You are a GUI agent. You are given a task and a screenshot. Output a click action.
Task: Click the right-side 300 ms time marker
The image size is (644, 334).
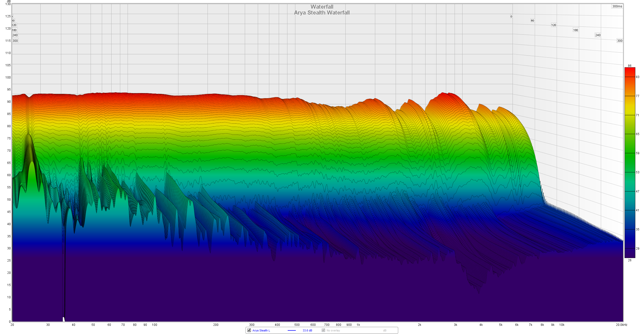point(619,41)
